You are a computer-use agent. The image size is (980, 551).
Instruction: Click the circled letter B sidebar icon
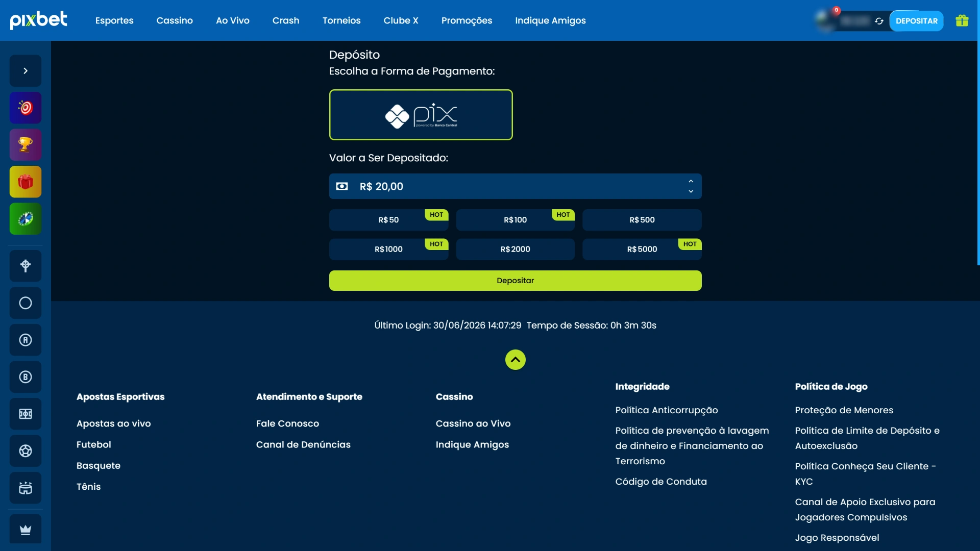click(x=26, y=377)
